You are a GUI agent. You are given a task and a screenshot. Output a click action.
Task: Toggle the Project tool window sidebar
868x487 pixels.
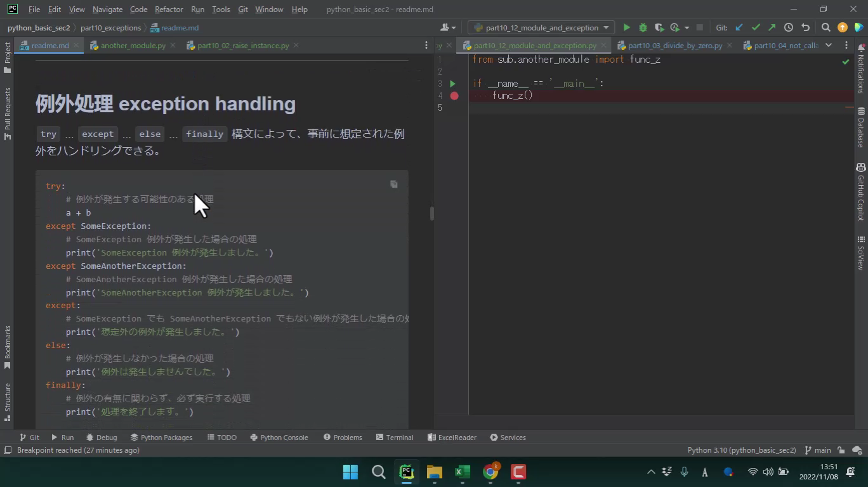8,57
